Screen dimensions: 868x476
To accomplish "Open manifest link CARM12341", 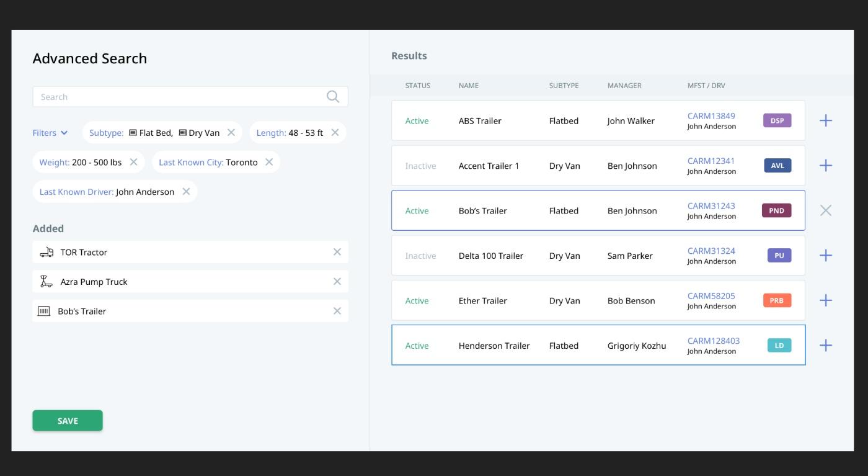I will pos(711,161).
